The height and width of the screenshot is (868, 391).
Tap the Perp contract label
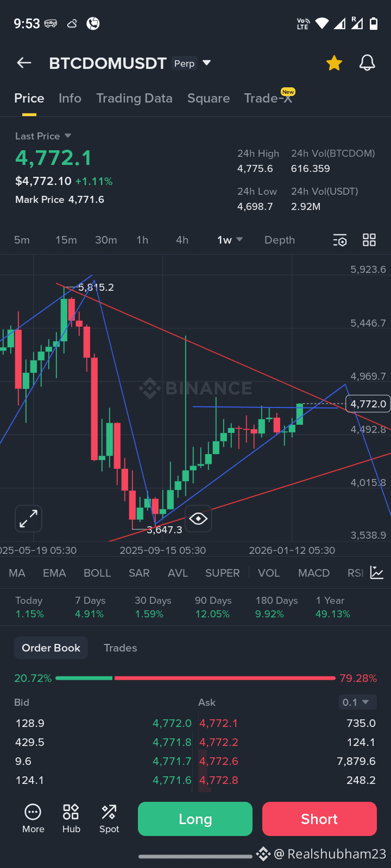(x=184, y=63)
